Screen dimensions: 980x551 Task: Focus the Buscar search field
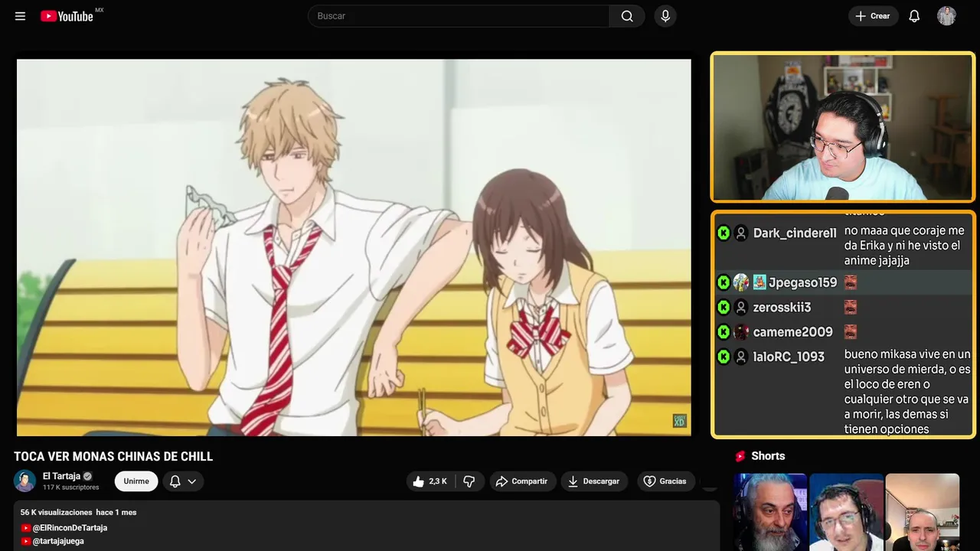(x=459, y=16)
